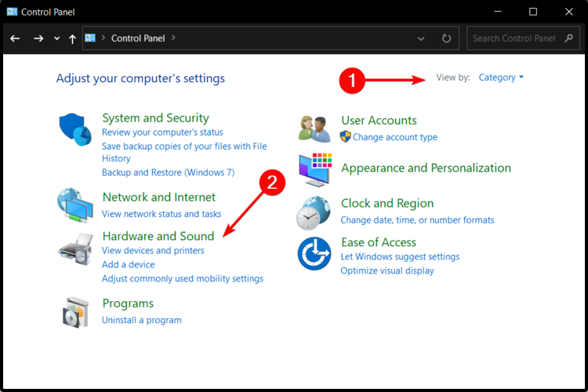588x392 pixels.
Task: Go back with the left arrow
Action: tap(15, 38)
